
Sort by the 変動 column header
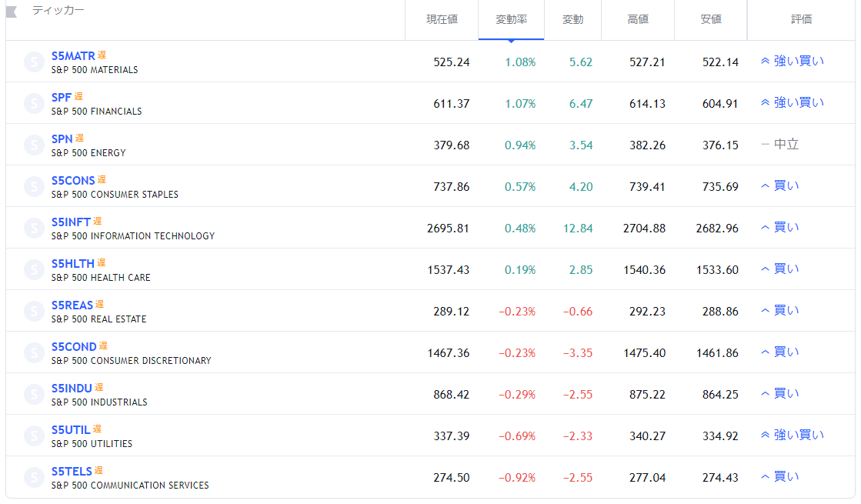[x=572, y=20]
